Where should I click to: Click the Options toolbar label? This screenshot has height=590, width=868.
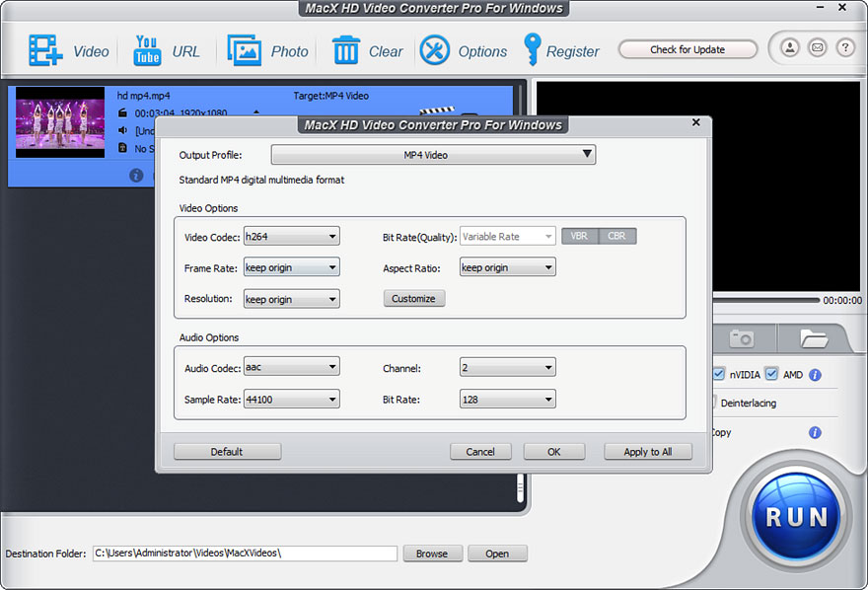click(482, 51)
